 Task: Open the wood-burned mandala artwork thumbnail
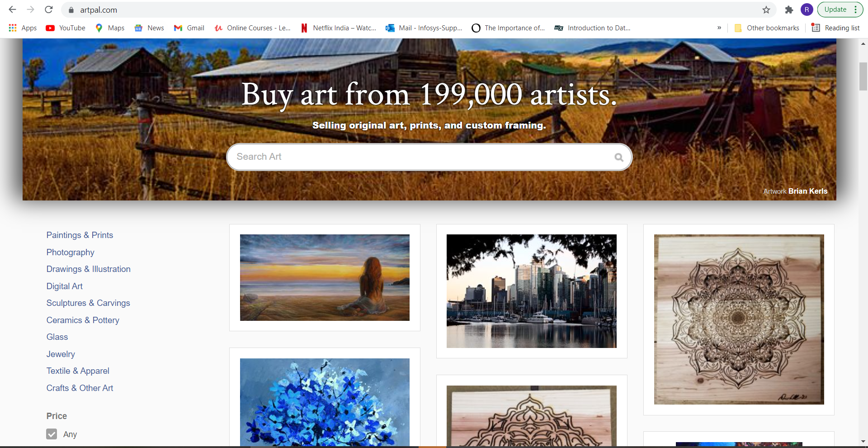coord(739,319)
